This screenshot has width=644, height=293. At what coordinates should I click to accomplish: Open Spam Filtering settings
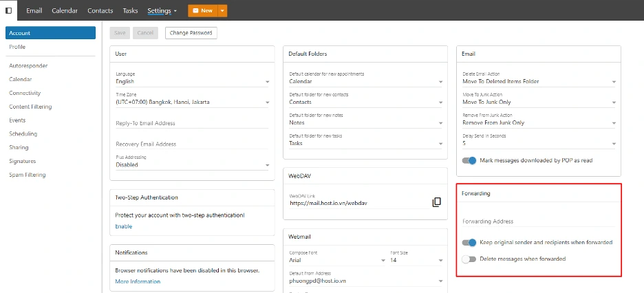28,175
